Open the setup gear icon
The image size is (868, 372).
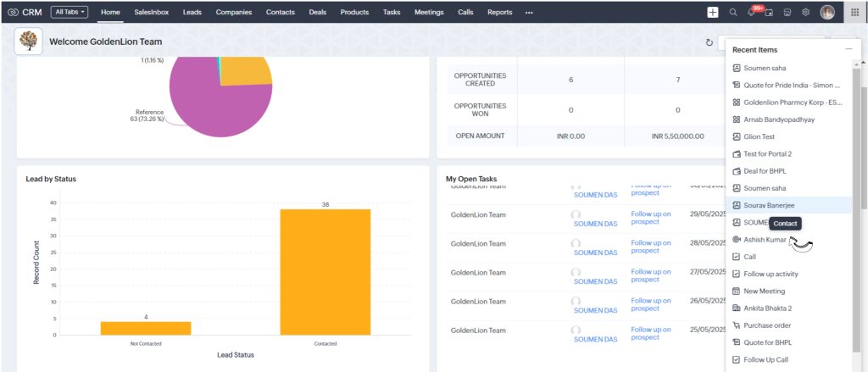point(806,13)
